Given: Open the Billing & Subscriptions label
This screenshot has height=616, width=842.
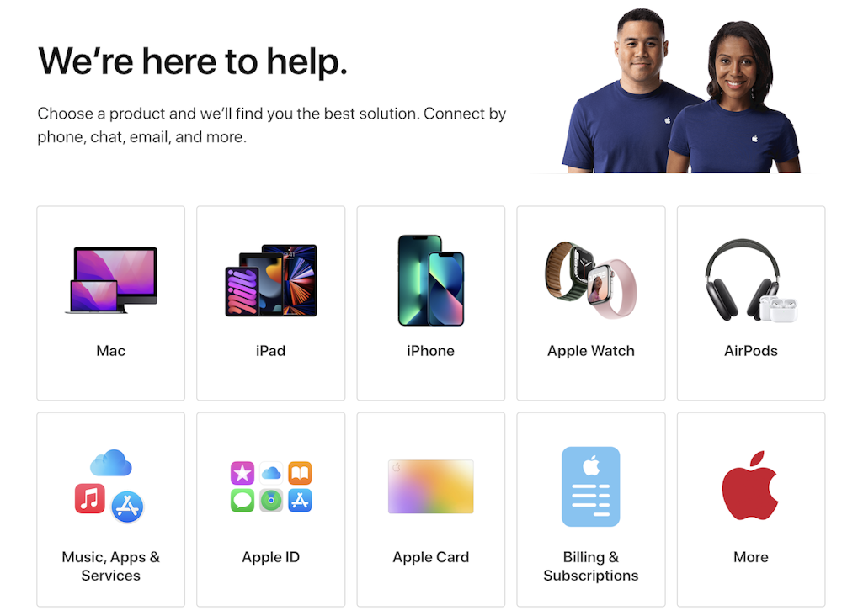Looking at the screenshot, I should tap(591, 566).
